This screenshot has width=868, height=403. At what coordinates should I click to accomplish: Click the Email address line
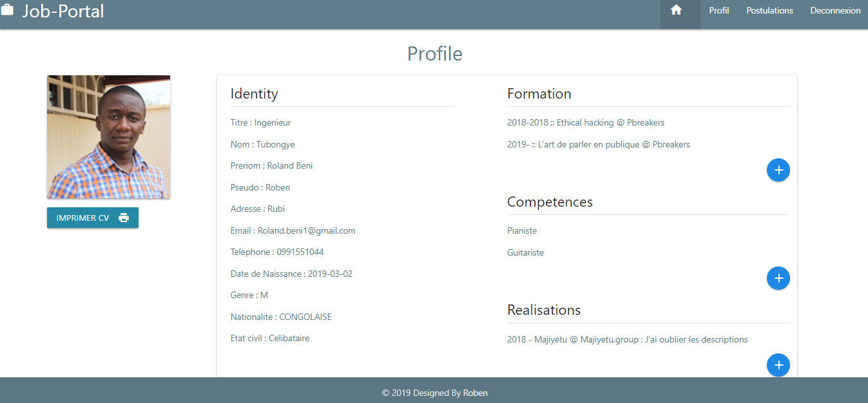pyautogui.click(x=293, y=230)
